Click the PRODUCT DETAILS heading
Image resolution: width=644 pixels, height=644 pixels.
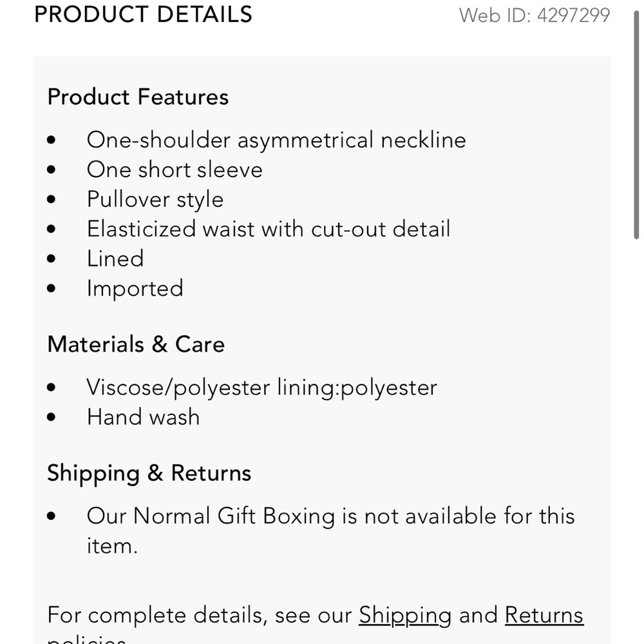click(x=143, y=14)
